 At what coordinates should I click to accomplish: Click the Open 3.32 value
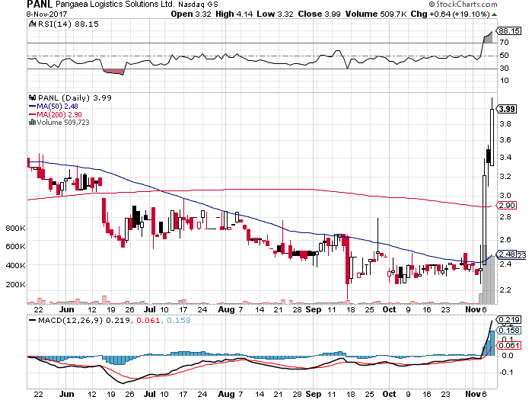coord(191,14)
